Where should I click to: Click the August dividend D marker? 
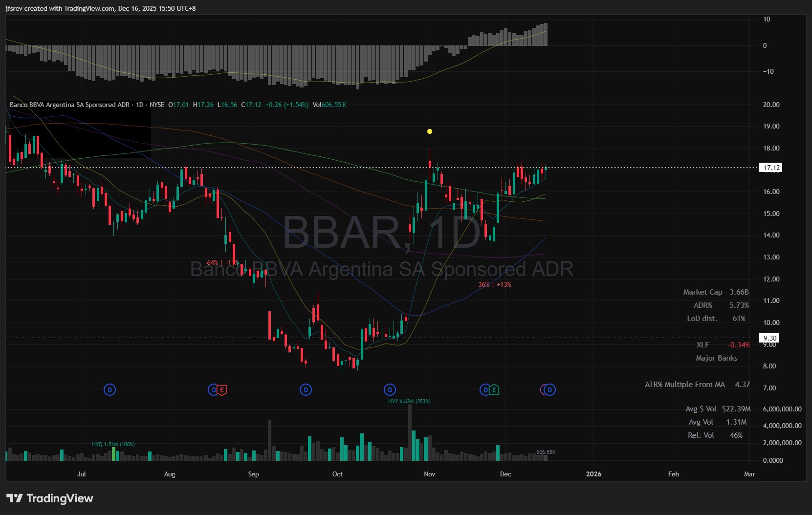[213, 390]
